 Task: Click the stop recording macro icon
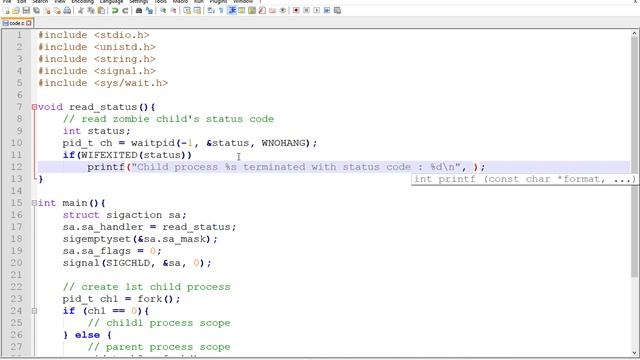point(306,10)
